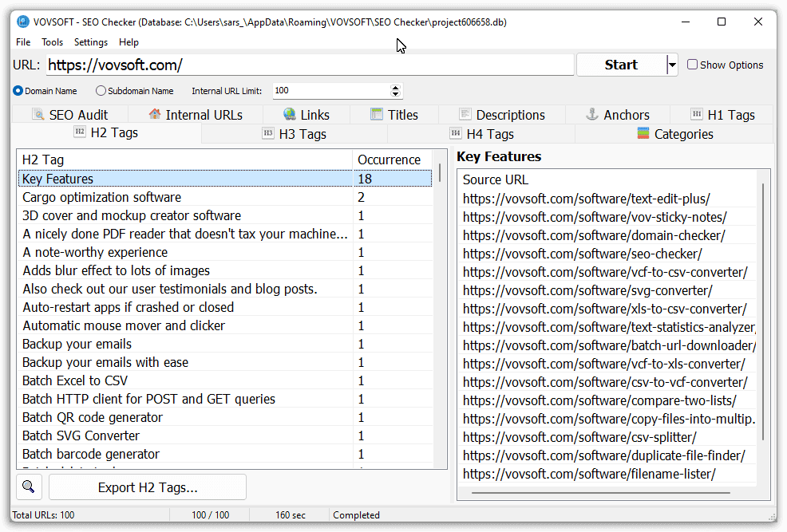Click the Internal URLs house icon

point(155,114)
